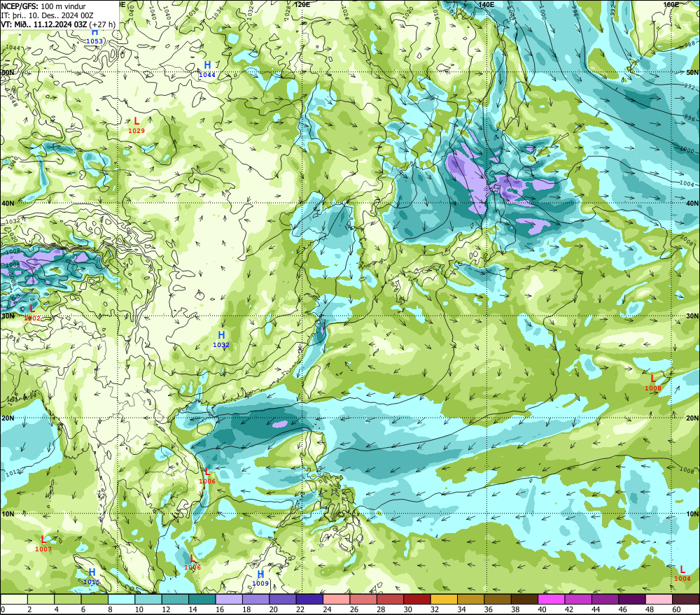Pick the pale yellow 0–2 legend swatch

[x=14, y=599]
